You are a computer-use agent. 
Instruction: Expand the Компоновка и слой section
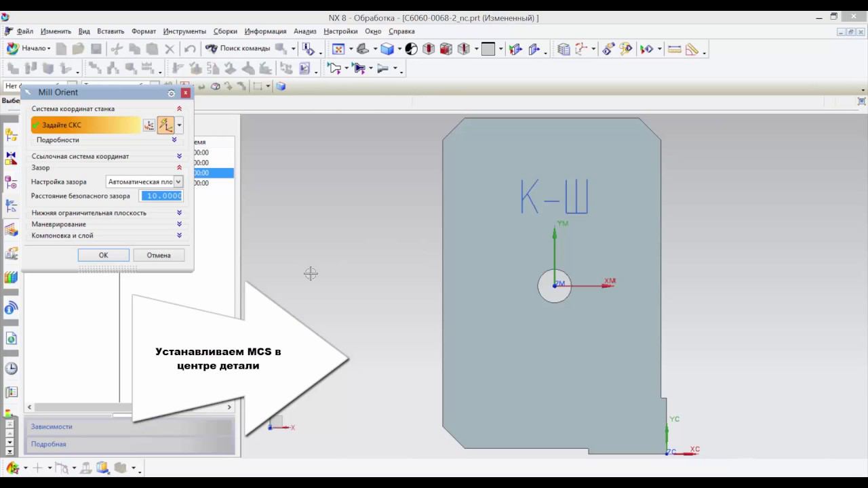pos(179,236)
